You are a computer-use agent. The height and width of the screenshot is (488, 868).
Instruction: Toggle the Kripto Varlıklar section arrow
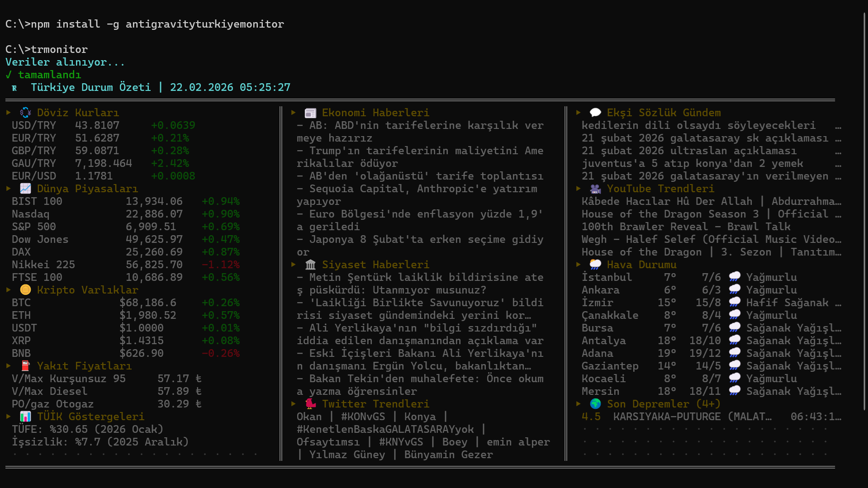(9, 289)
